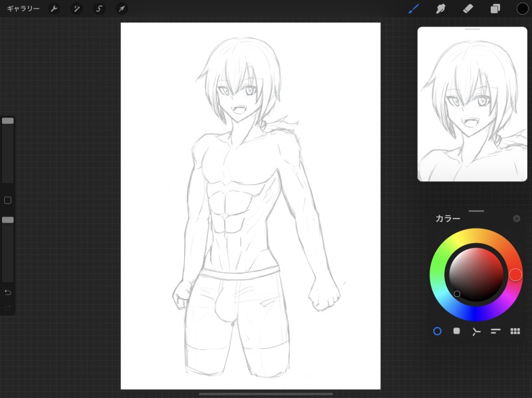Screen dimensions: 532x398
Task: Click inside the saturation disc
Action: pos(476,274)
